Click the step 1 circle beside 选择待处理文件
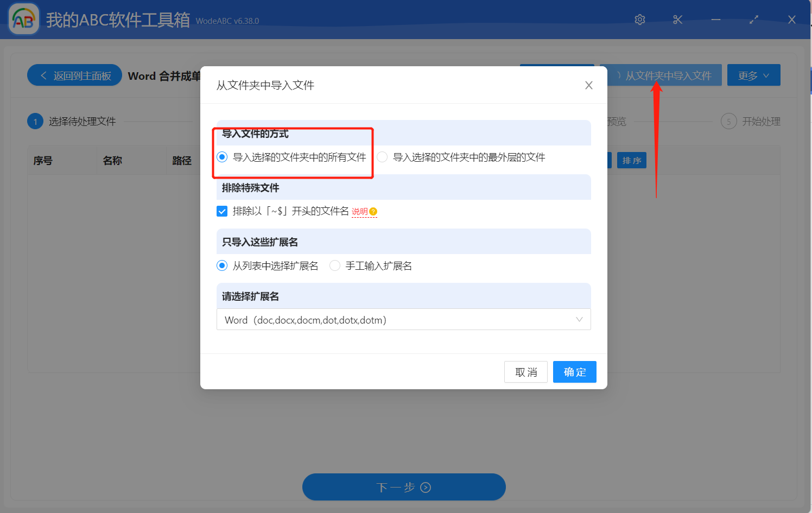 (35, 121)
